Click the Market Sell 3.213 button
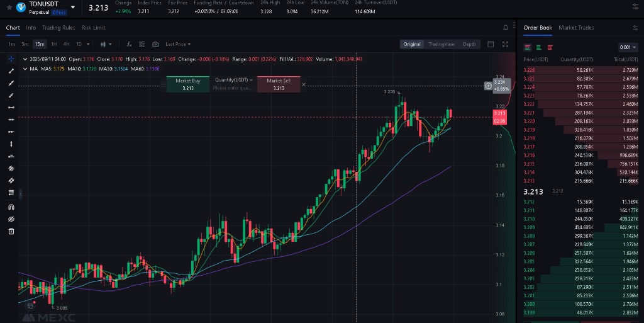The width and height of the screenshot is (644, 323). [279, 84]
